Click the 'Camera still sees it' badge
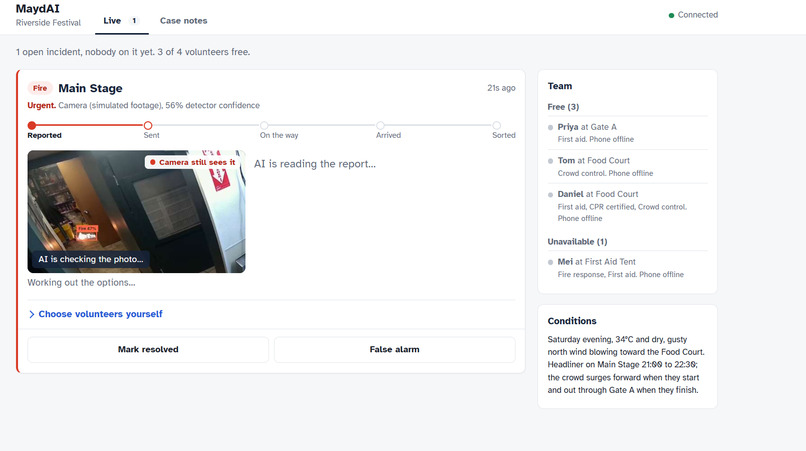Image resolution: width=806 pixels, height=451 pixels. click(x=192, y=162)
